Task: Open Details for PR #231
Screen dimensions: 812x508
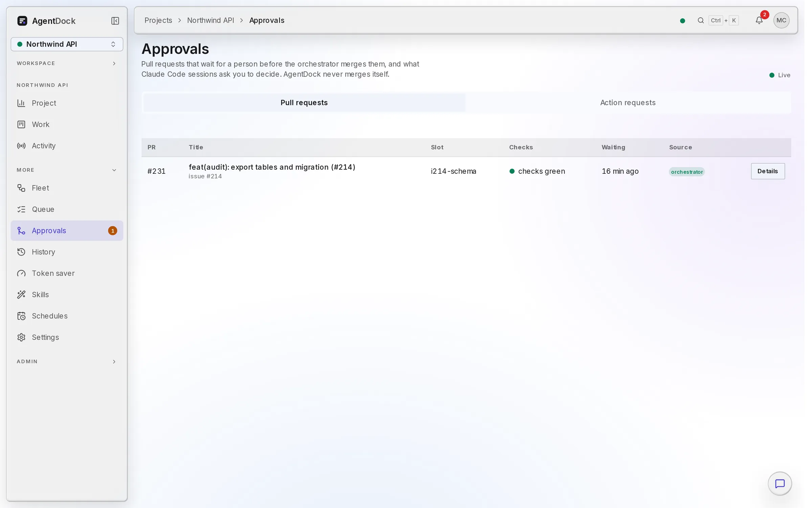Action: click(768, 171)
